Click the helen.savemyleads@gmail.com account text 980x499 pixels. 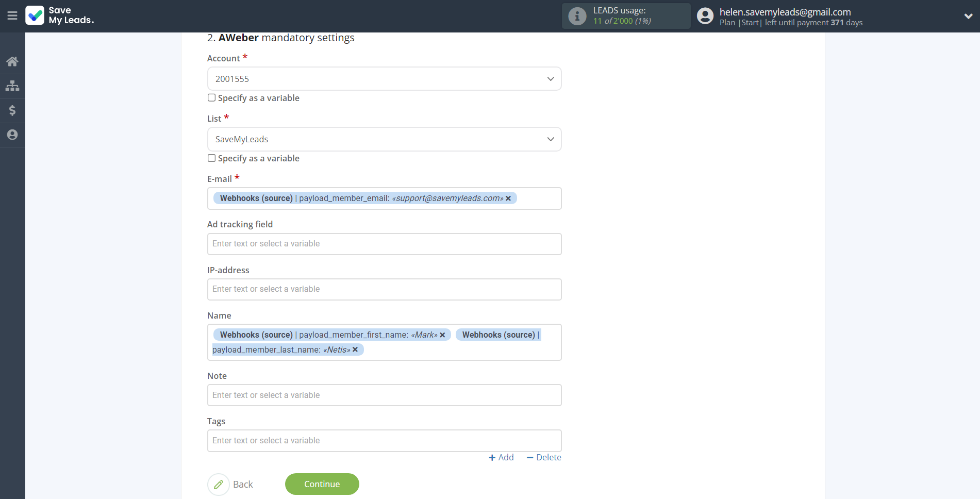click(785, 12)
